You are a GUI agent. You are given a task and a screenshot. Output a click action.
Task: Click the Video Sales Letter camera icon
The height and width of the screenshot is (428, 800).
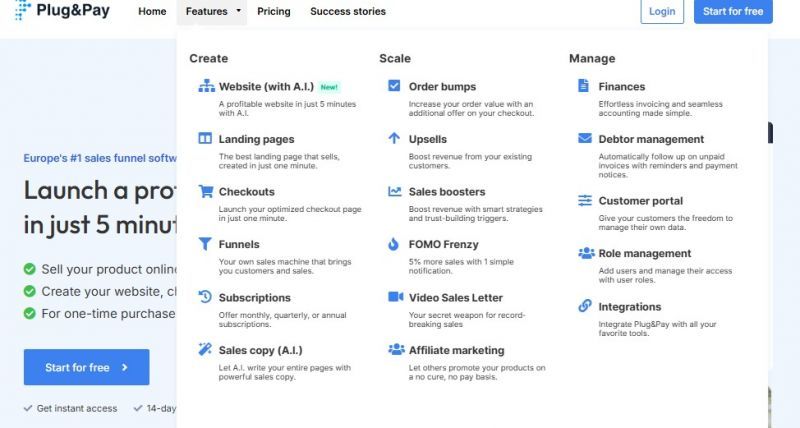point(394,297)
